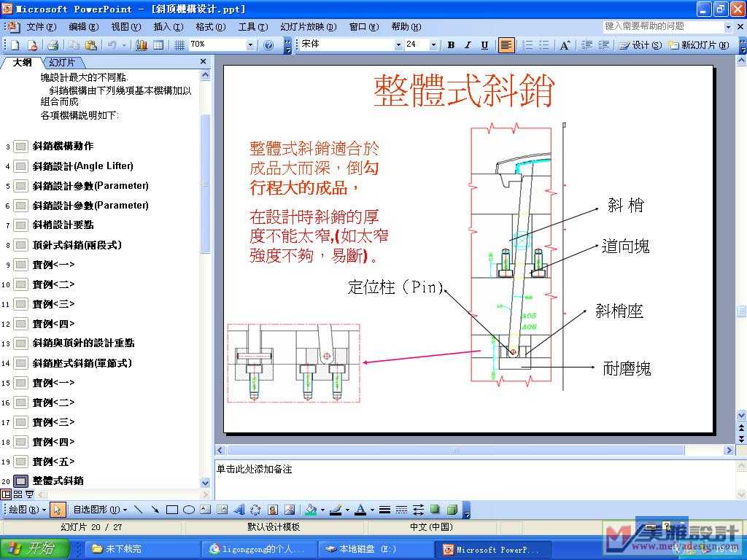Select the Line drawing tool
This screenshot has width=747, height=560.
click(138, 510)
